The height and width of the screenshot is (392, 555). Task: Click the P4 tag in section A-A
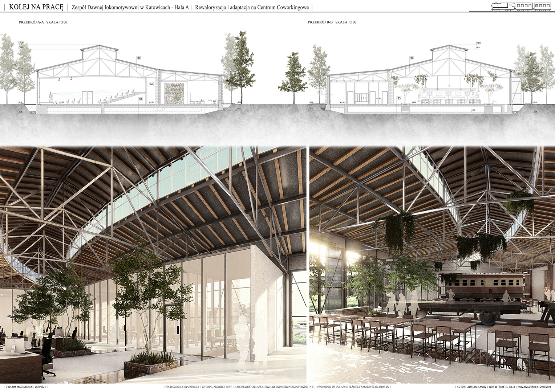(x=151, y=84)
